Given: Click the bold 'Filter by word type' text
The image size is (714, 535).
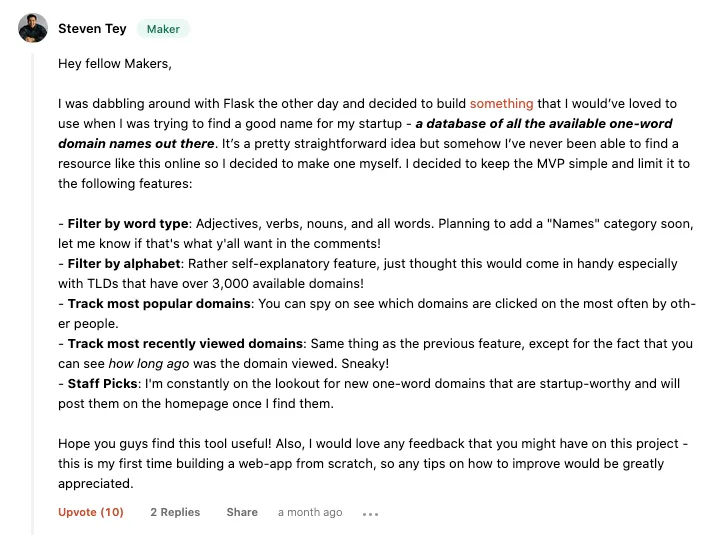Looking at the screenshot, I should (x=128, y=224).
